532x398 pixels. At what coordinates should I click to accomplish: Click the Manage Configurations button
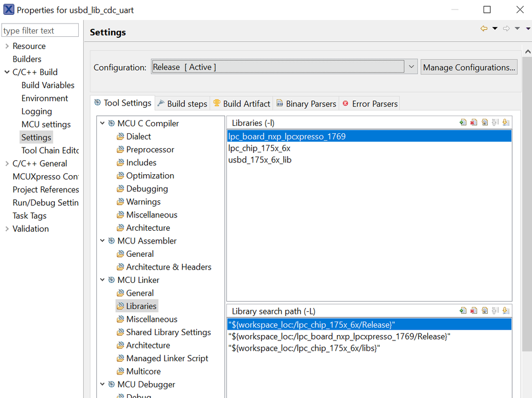click(x=469, y=67)
